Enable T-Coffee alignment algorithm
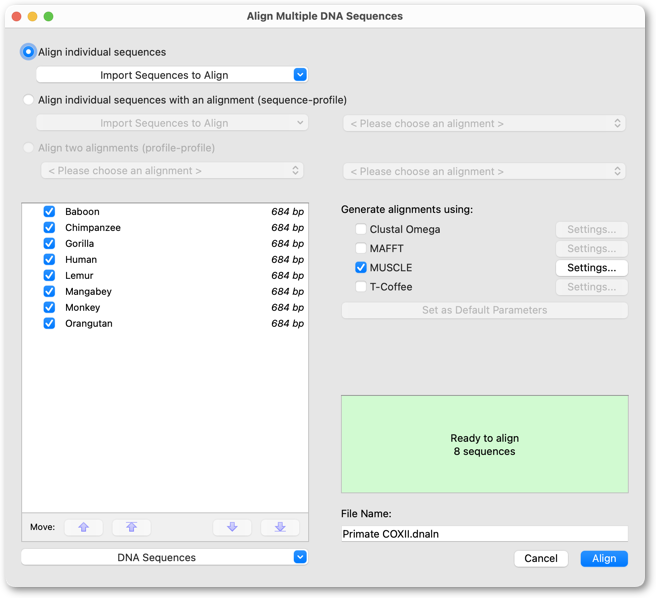656x598 pixels. coord(361,287)
